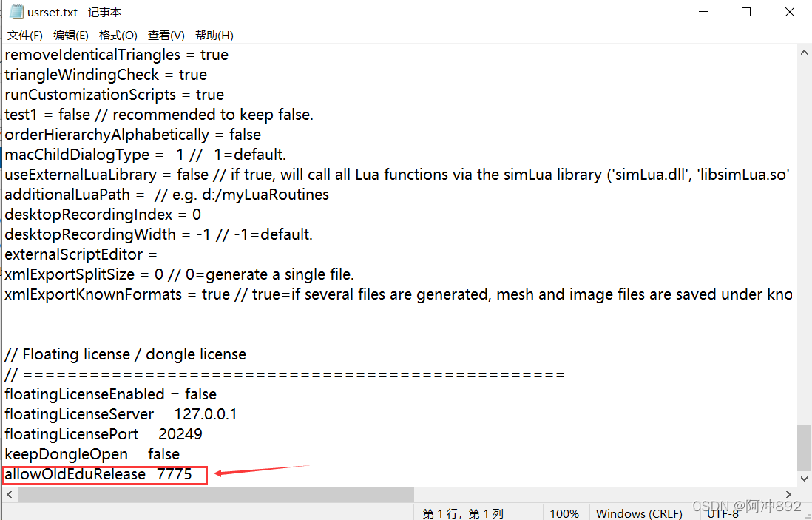Click the desktopRecordingWidth = -1 line
Screen dimensions: 812x520
(x=158, y=234)
